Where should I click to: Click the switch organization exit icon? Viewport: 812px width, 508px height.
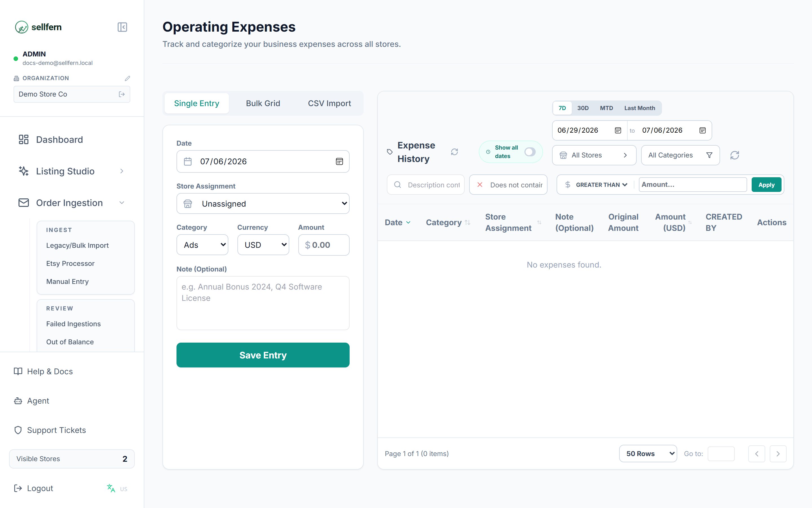[122, 95]
